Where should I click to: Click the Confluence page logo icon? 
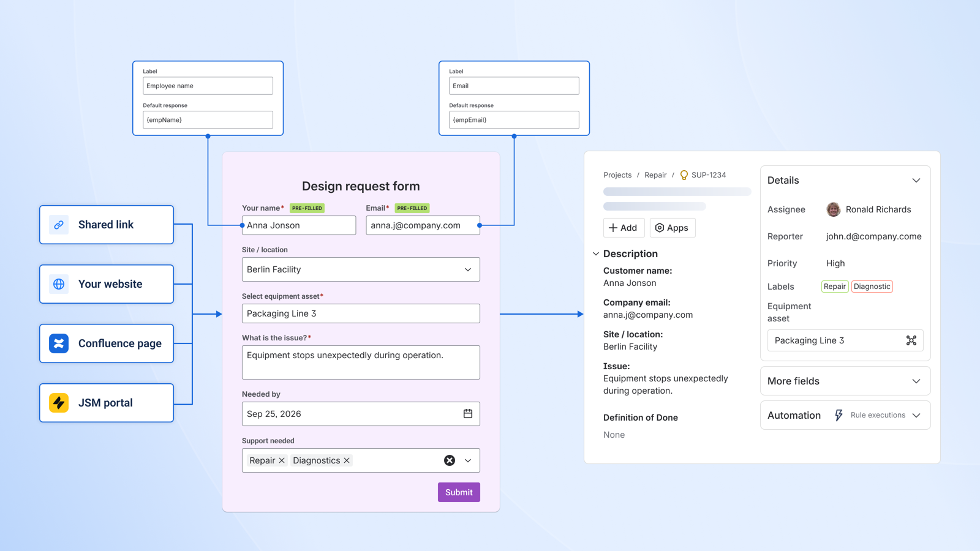coord(59,343)
